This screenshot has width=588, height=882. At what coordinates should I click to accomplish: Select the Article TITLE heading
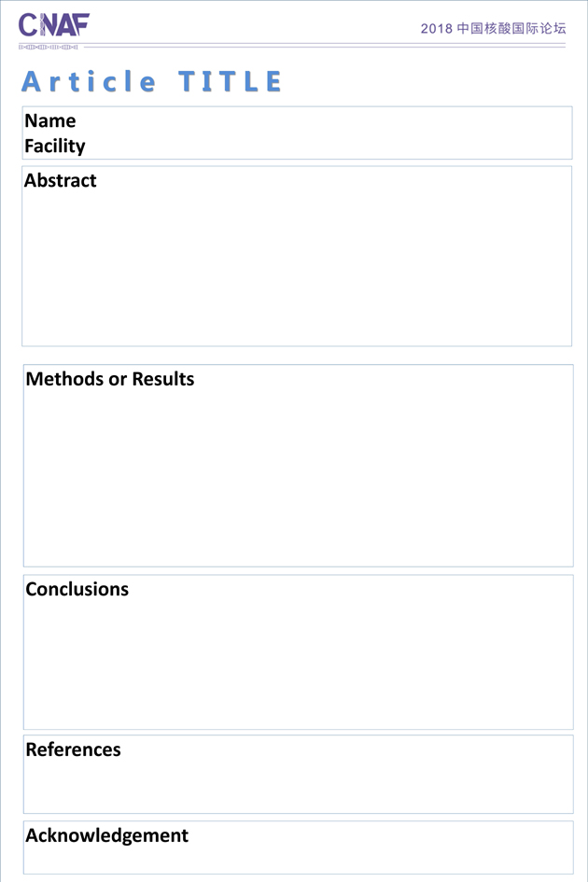pyautogui.click(x=151, y=81)
